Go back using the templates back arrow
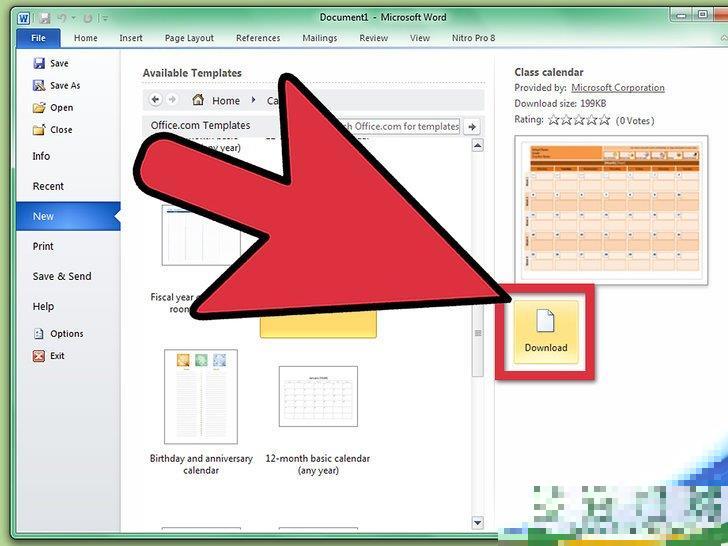The width and height of the screenshot is (728, 546). click(x=155, y=100)
